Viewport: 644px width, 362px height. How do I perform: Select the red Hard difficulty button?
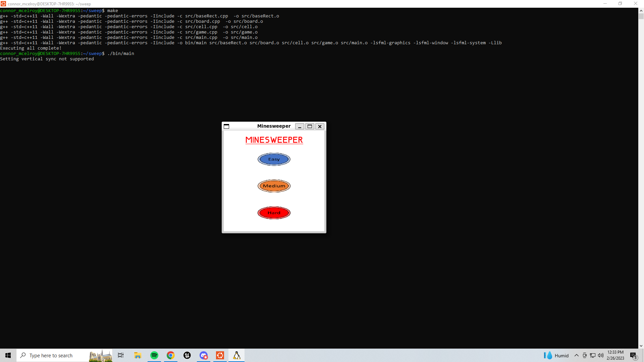(x=274, y=213)
